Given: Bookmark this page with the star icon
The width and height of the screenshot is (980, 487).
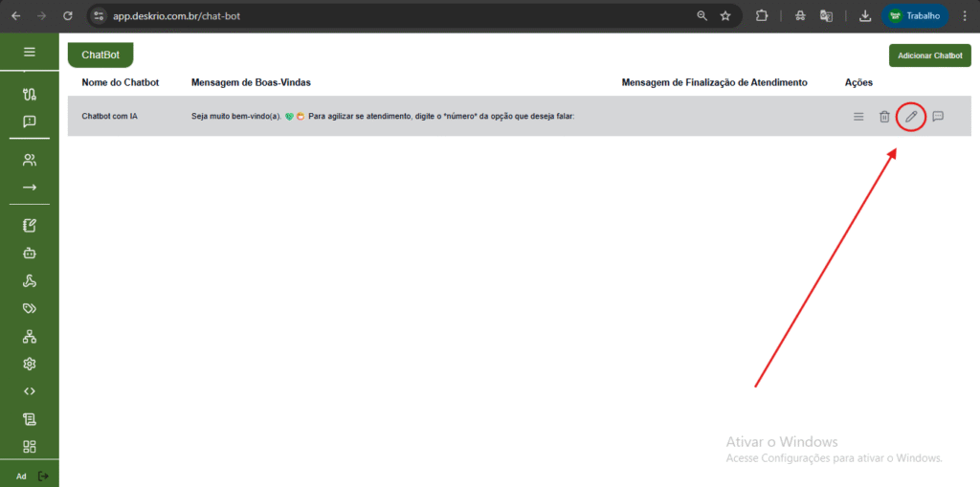Looking at the screenshot, I should pyautogui.click(x=725, y=15).
